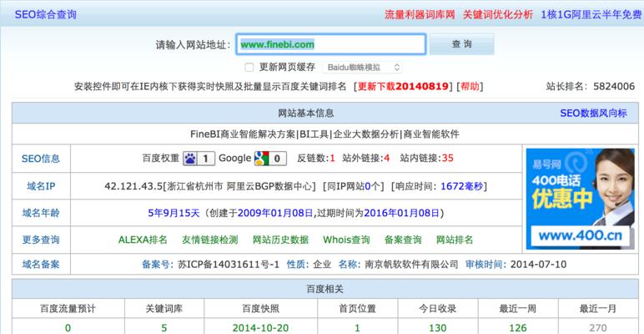Screen dimensions: 644x334
Task: Click the SEO信息 row label
Action: [x=41, y=158]
